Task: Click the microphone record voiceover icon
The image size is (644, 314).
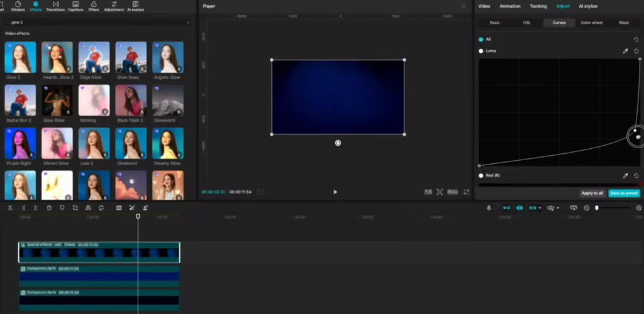Action: point(489,208)
